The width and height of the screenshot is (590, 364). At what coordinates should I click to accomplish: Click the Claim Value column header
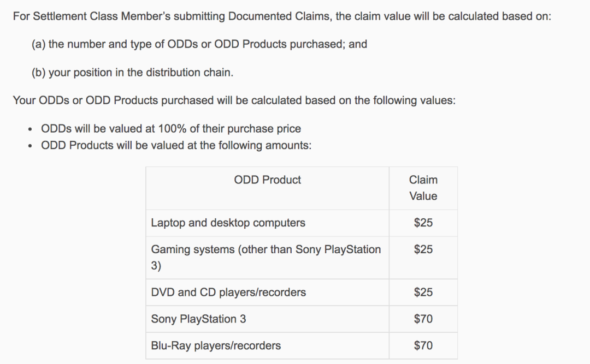[x=423, y=188]
